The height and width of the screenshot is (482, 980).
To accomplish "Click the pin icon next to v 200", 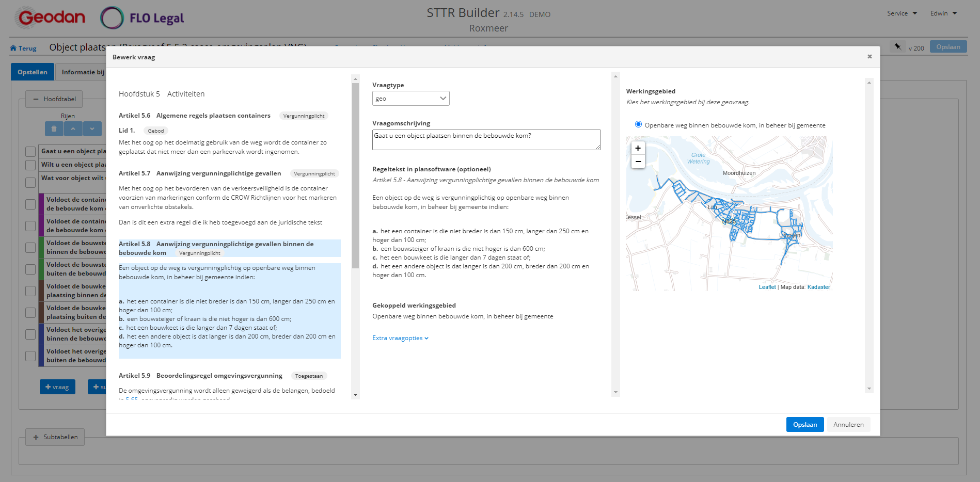I will point(898,47).
